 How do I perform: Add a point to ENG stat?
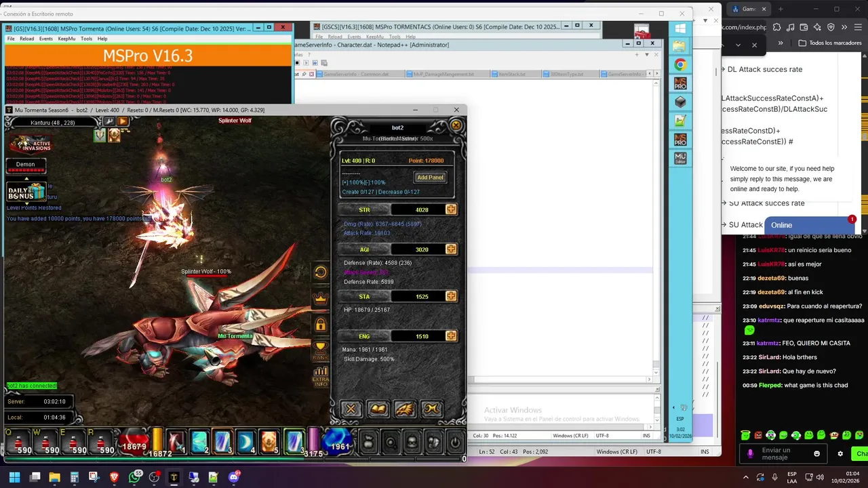451,336
